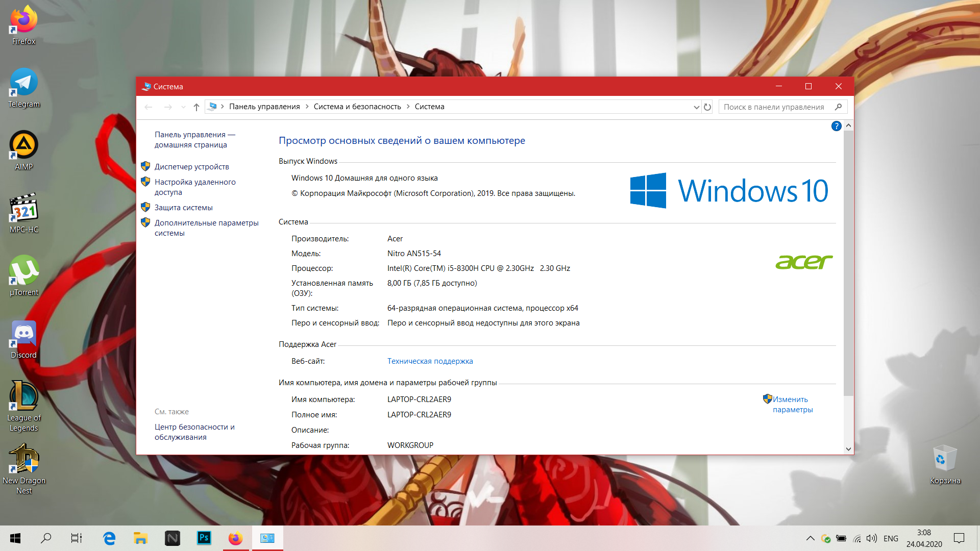Select the AIMP desktop icon
Viewport: 980px width, 551px height.
click(x=24, y=151)
